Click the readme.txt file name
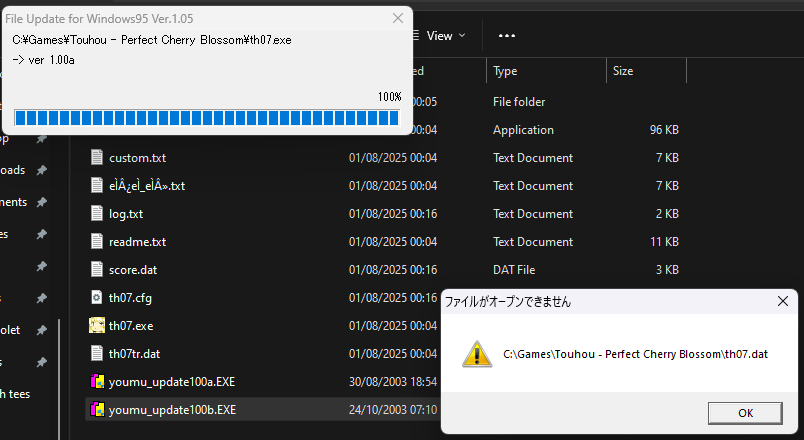Viewport: 804px width, 440px height. 137,242
